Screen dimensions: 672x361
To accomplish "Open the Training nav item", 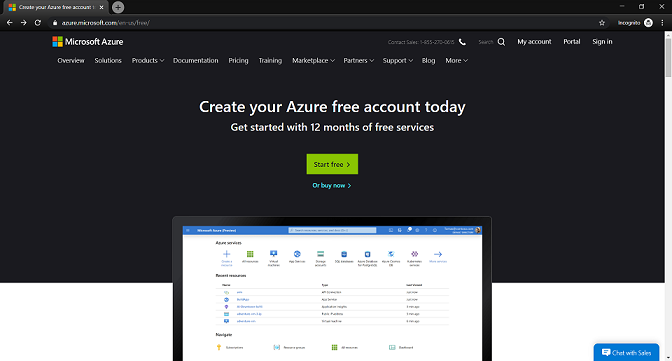I will coord(270,60).
